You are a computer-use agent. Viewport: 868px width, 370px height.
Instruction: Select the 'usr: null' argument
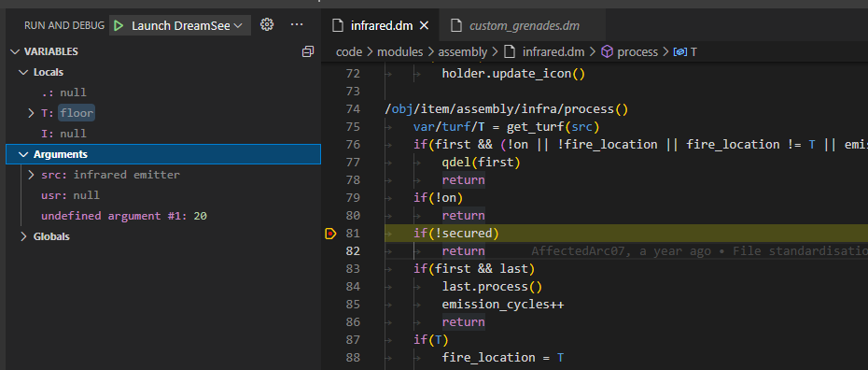tap(163, 195)
